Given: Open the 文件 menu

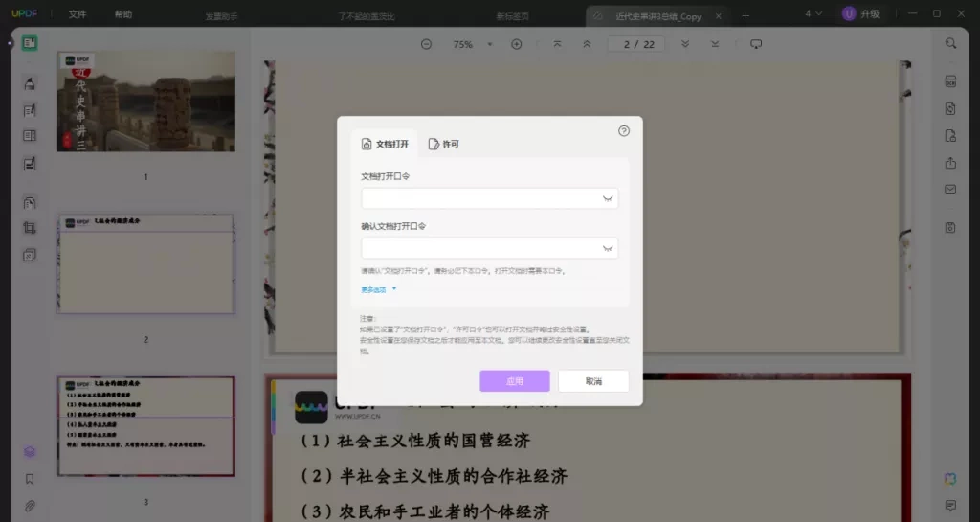Looking at the screenshot, I should pyautogui.click(x=78, y=14).
